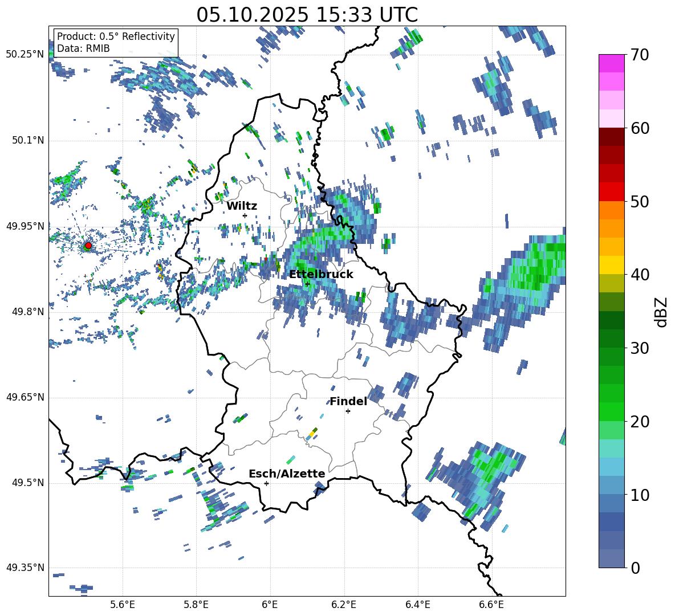Click the Wiltz station cross marker
Viewport: 675px width, 616px height.
[x=245, y=215]
